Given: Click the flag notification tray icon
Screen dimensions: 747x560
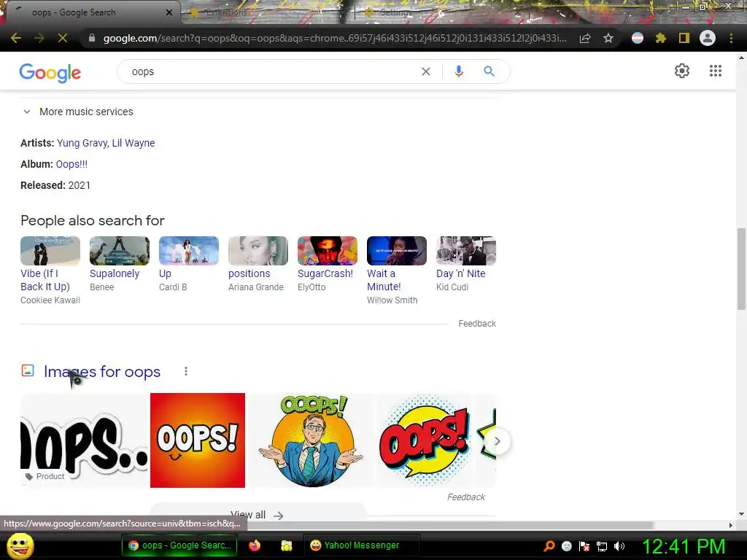Looking at the screenshot, I should coord(584,546).
